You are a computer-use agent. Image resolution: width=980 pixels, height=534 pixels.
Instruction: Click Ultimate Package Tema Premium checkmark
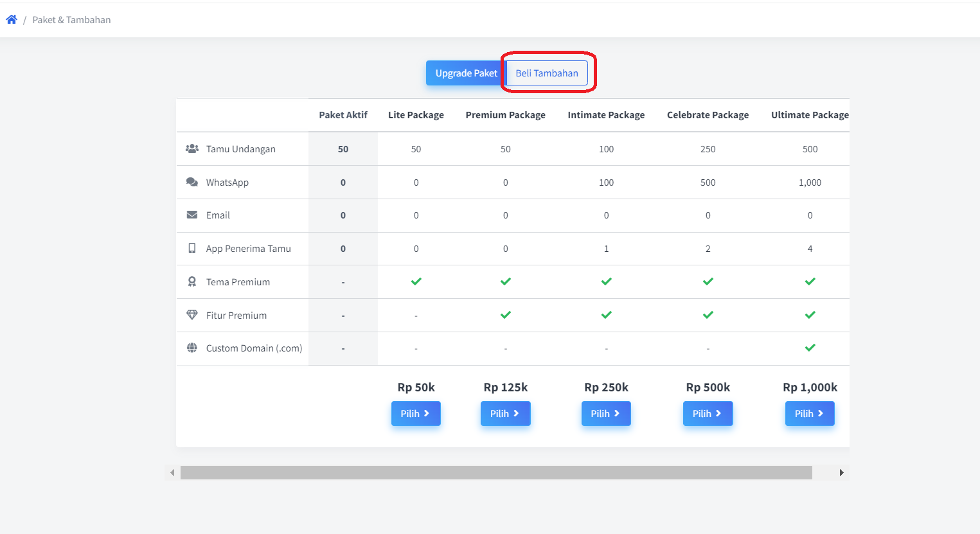(x=810, y=281)
